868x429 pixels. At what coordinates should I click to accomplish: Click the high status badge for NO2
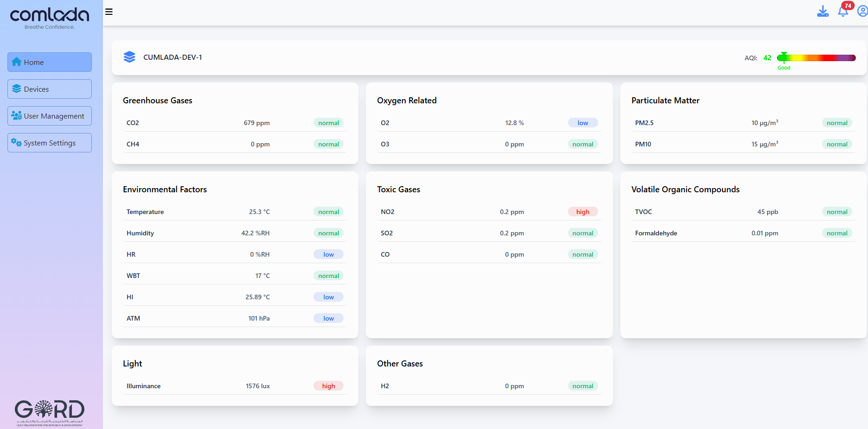point(583,212)
